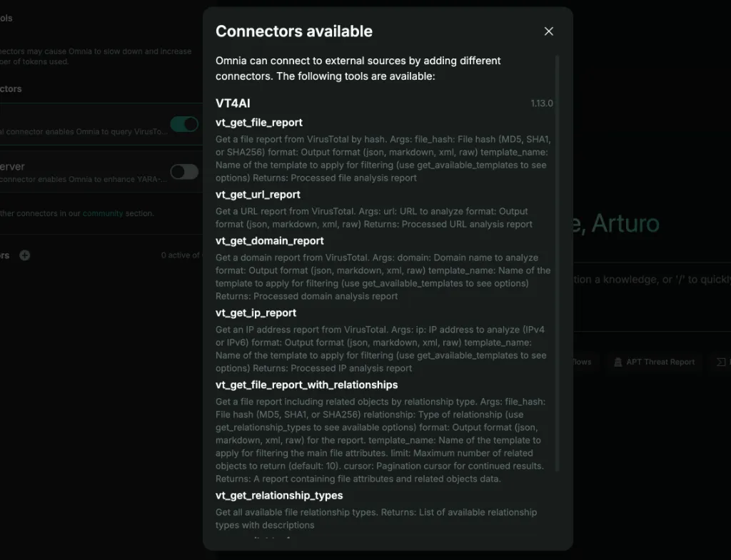Click the vt_get_url_report description text
This screenshot has height=560, width=731.
[x=374, y=218]
